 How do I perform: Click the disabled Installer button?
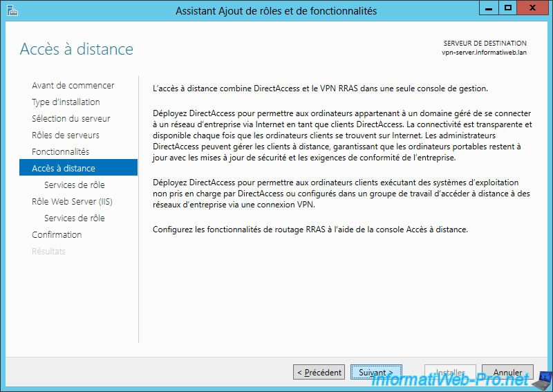click(x=450, y=372)
